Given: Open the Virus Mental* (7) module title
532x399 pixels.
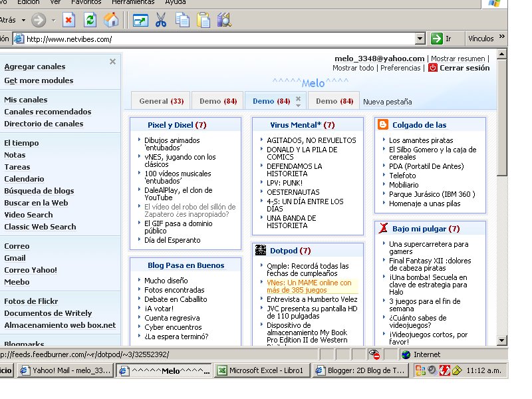Looking at the screenshot, I should [x=303, y=125].
